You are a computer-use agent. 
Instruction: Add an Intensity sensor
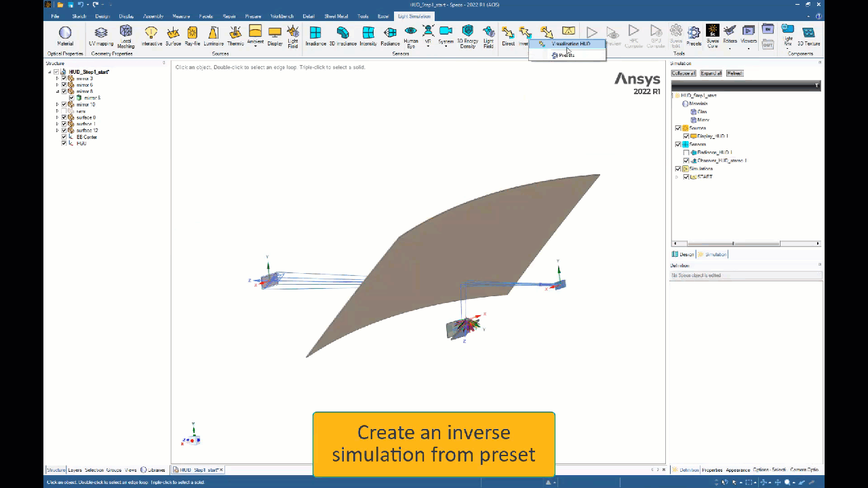[x=368, y=36]
